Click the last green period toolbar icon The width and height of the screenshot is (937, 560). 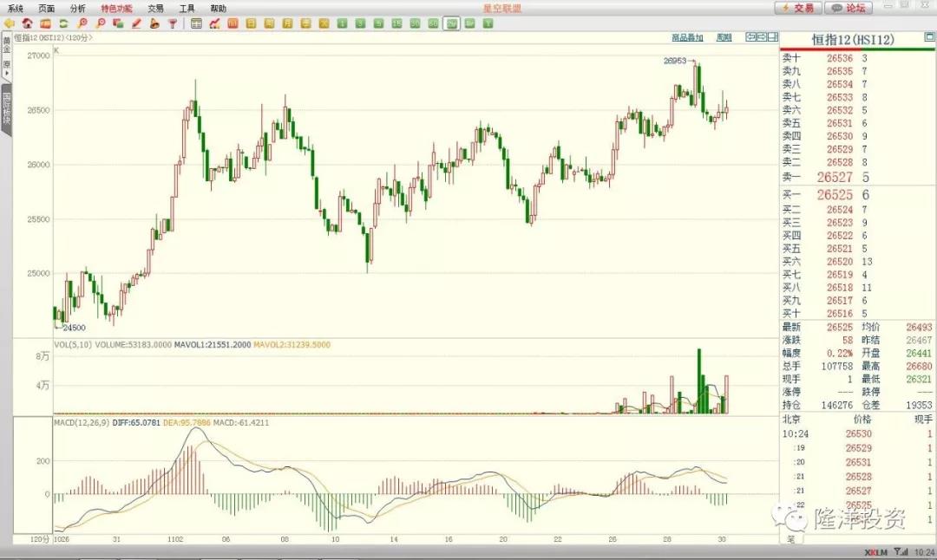point(488,24)
